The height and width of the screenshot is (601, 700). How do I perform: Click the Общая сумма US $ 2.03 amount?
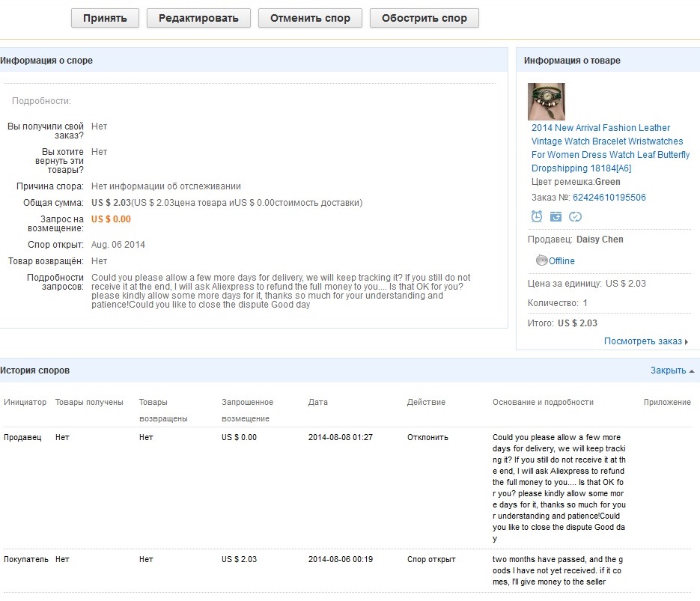point(111,203)
